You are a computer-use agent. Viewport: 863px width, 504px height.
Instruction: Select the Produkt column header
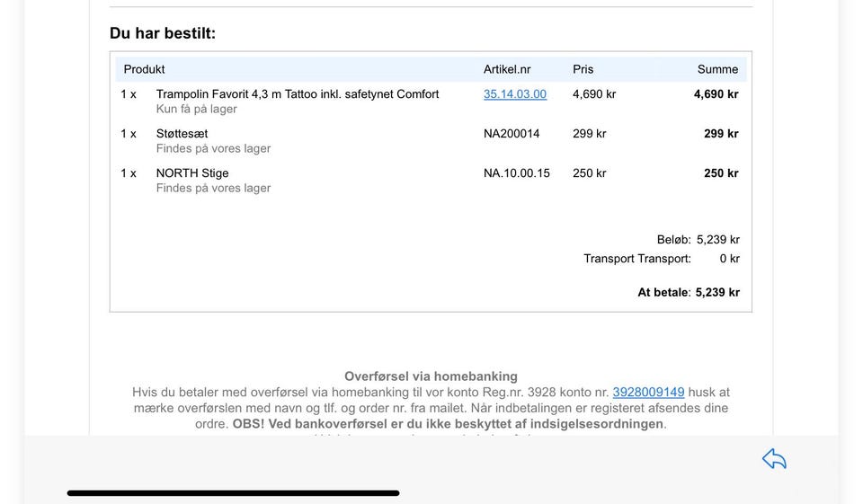click(144, 69)
